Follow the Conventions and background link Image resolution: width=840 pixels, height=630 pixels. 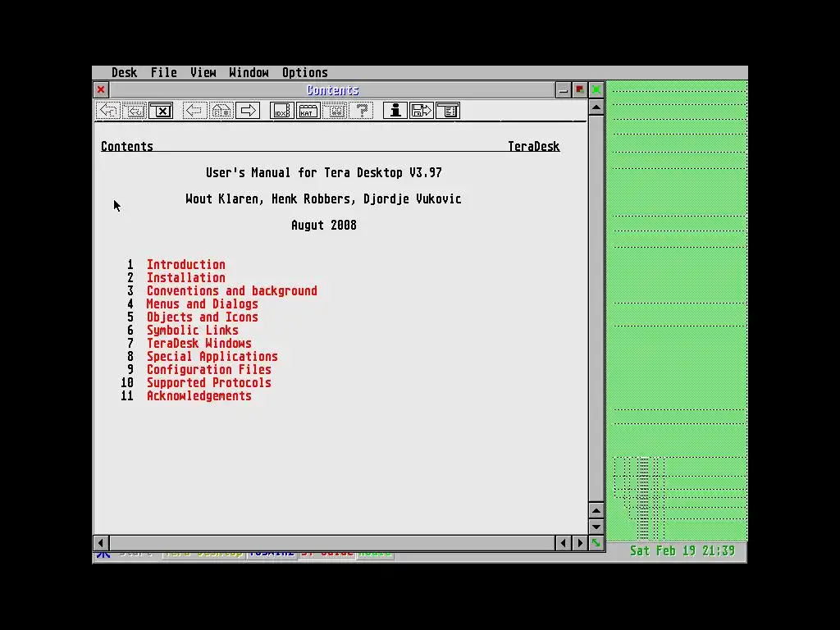coord(232,291)
